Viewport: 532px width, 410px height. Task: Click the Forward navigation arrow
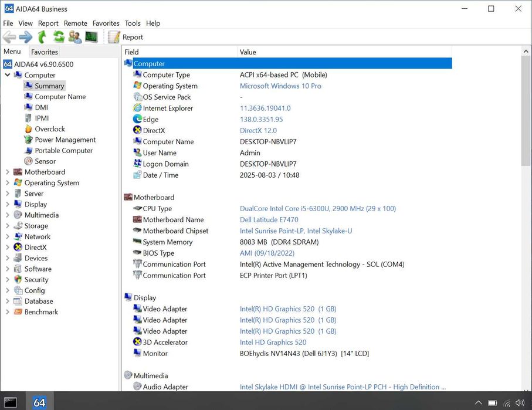[x=25, y=37]
